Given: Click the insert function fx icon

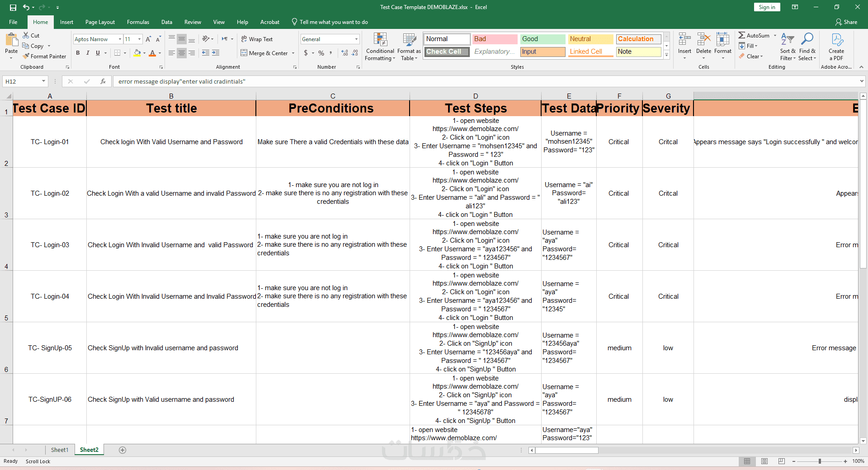Looking at the screenshot, I should point(103,81).
